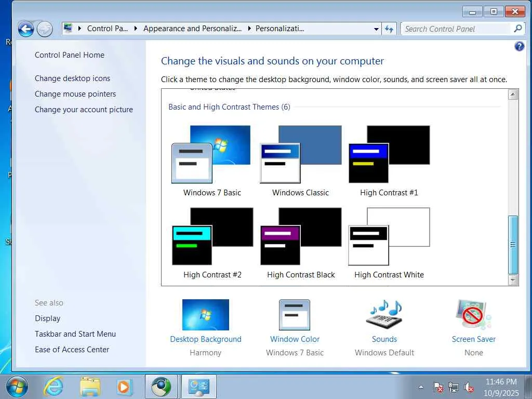The width and height of the screenshot is (532, 399).
Task: Open Change mouse pointers
Action: point(75,94)
